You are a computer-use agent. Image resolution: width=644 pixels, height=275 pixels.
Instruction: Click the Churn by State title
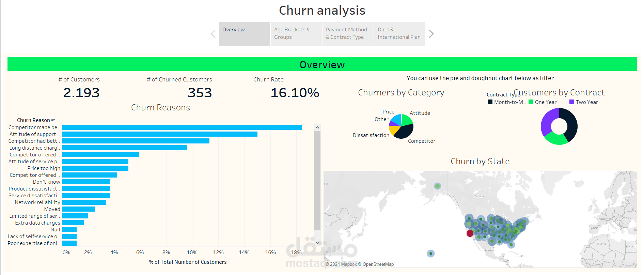[x=480, y=161]
